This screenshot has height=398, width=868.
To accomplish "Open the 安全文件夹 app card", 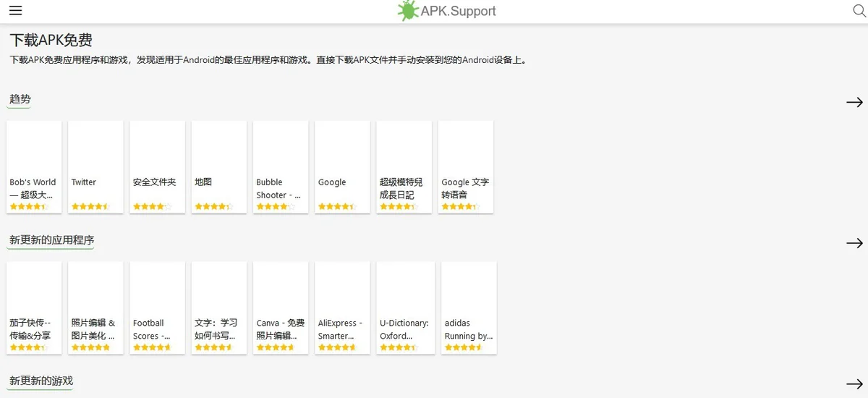I will pos(158,167).
